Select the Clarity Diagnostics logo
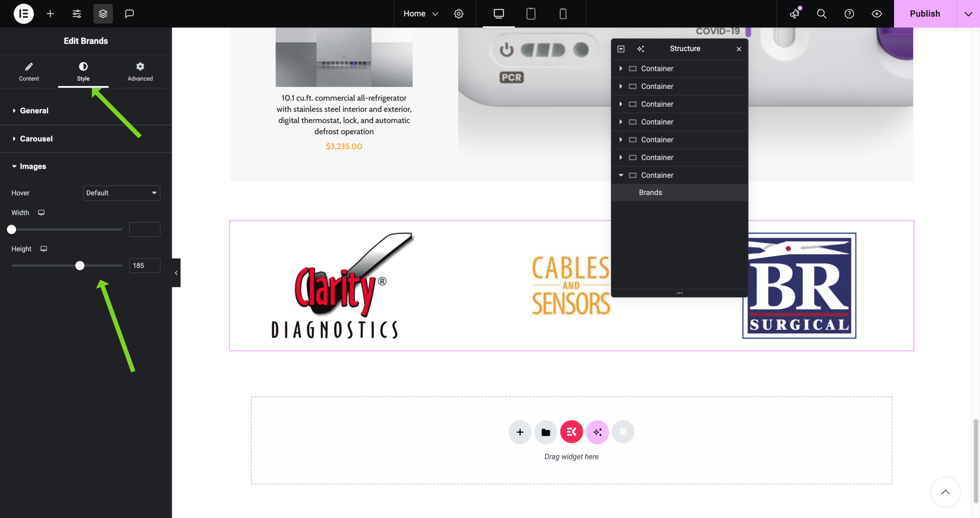 pos(342,286)
